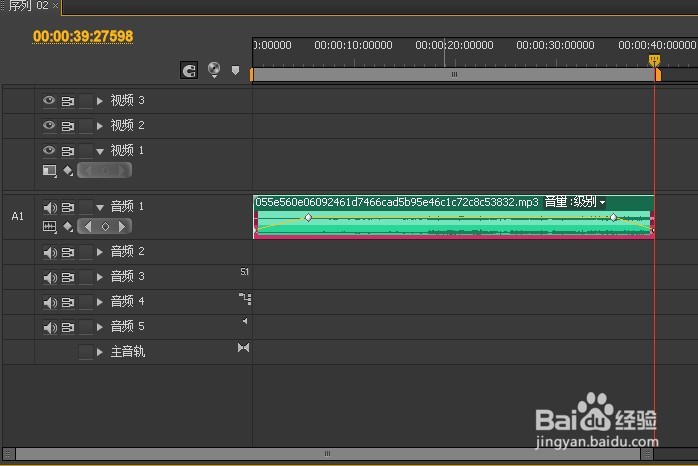Toggle lock box on 视频 2 track
This screenshot has height=466, width=698.
pyautogui.click(x=85, y=126)
